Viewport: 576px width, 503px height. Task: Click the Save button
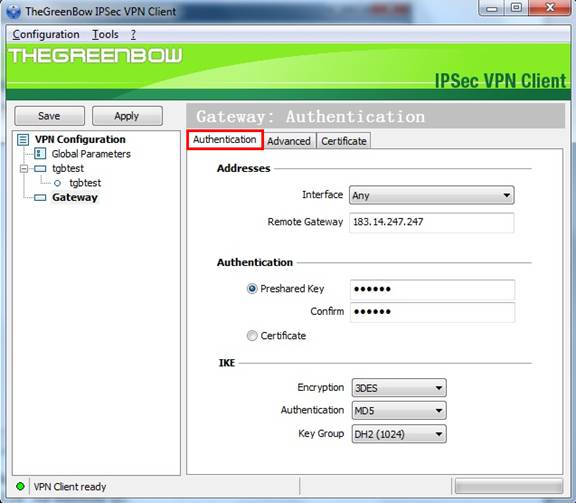click(x=49, y=116)
